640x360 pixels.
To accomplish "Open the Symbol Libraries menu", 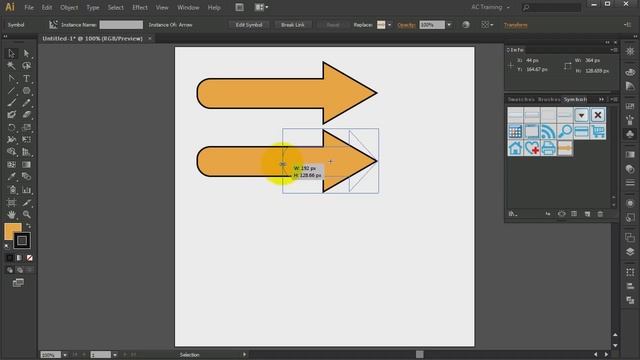I will 513,214.
